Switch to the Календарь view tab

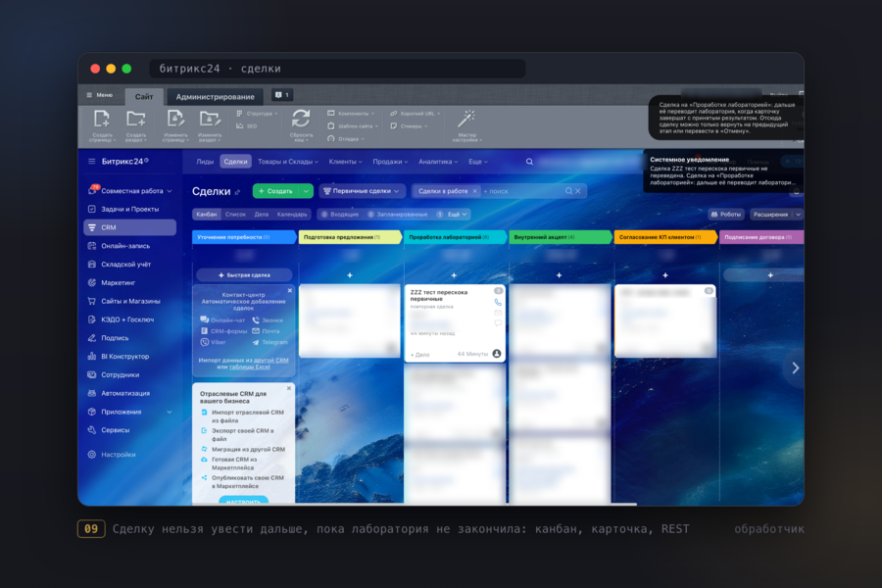(x=292, y=215)
